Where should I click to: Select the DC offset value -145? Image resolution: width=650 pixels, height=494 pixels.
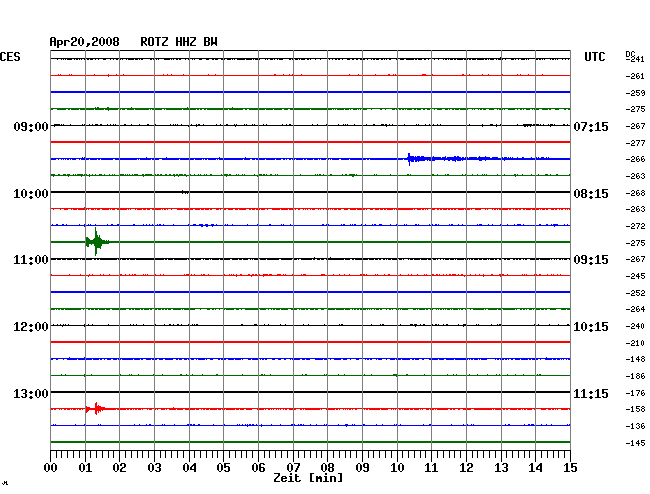pyautogui.click(x=635, y=443)
